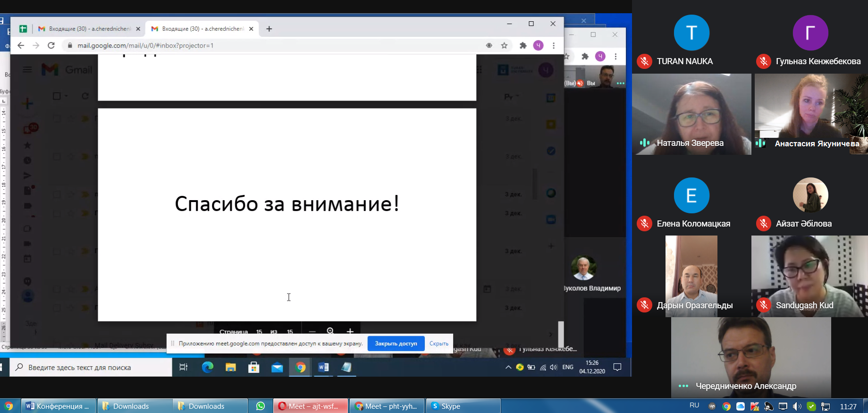
Task: Click the volume icon in shared tray
Action: 553,367
